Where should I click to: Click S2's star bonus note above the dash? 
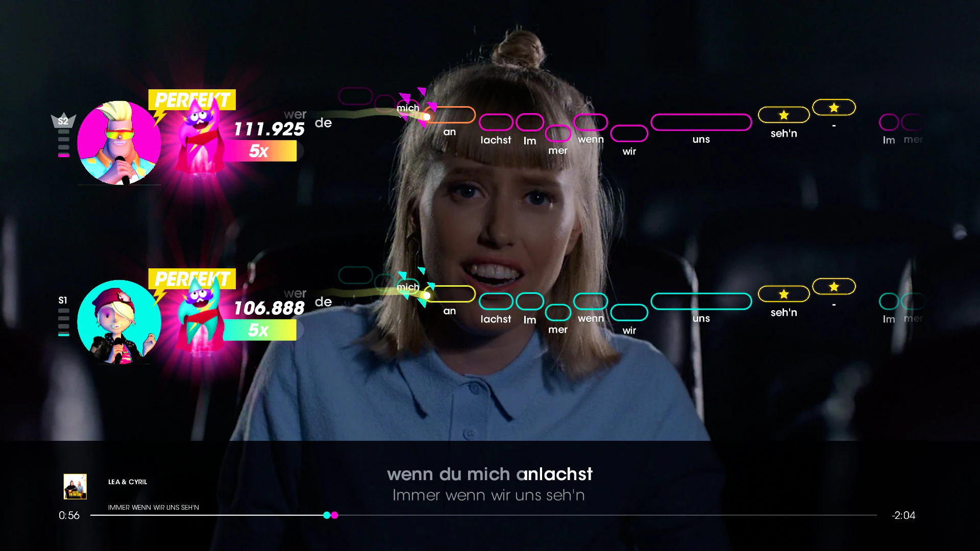834,107
